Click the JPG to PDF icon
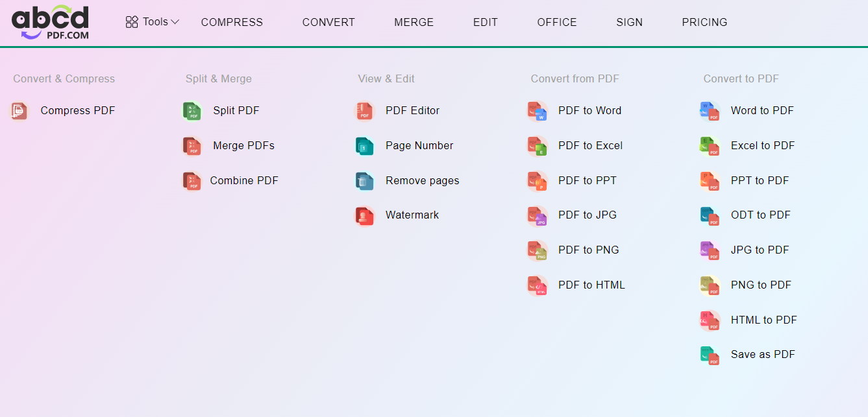 (x=710, y=250)
